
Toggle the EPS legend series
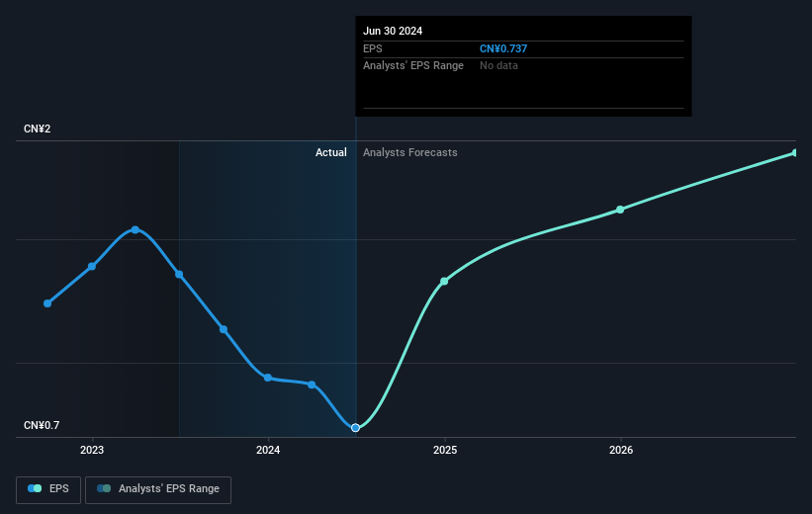48,489
